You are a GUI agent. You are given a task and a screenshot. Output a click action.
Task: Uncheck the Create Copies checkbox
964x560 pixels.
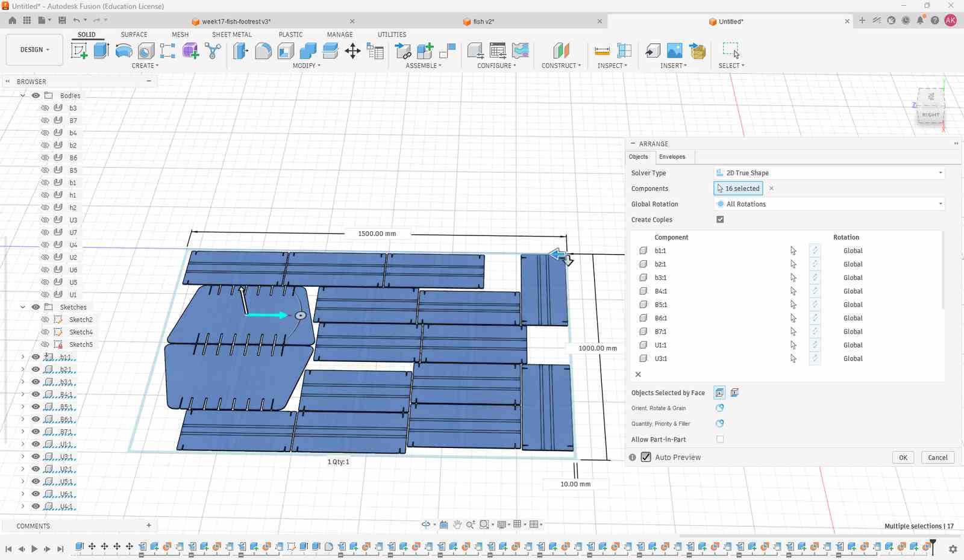(x=720, y=220)
